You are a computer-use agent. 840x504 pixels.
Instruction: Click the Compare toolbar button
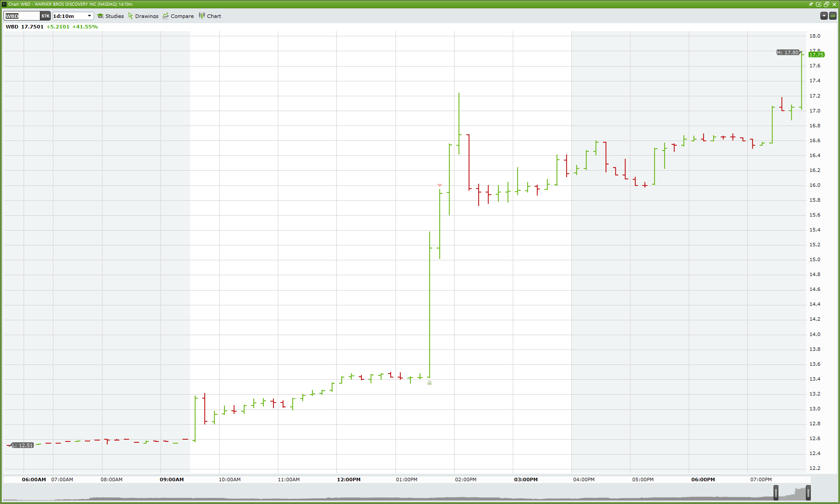coord(182,16)
